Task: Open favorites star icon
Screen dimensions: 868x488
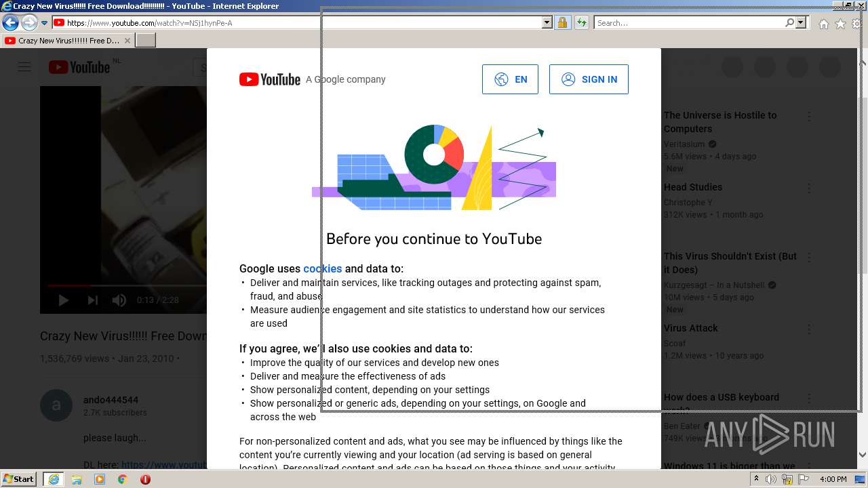Action: pyautogui.click(x=840, y=24)
